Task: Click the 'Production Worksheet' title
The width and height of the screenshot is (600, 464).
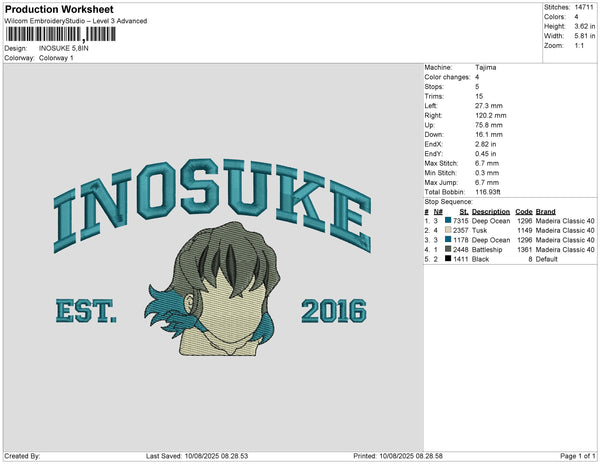Action: [x=59, y=9]
